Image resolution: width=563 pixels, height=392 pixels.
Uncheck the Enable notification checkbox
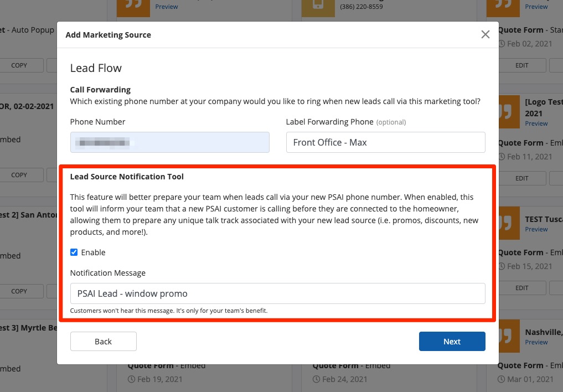click(x=74, y=252)
